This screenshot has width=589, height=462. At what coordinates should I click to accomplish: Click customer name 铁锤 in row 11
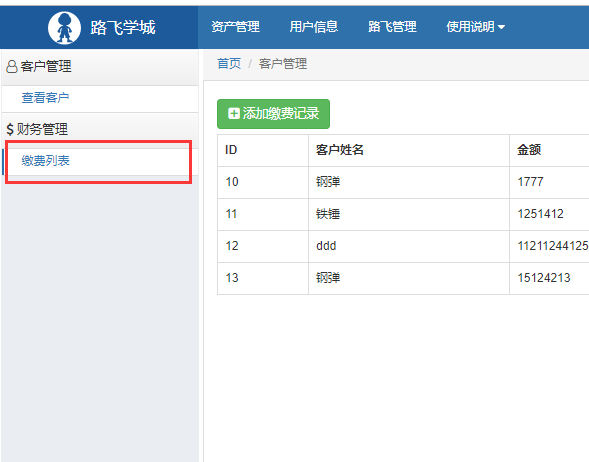tap(328, 214)
